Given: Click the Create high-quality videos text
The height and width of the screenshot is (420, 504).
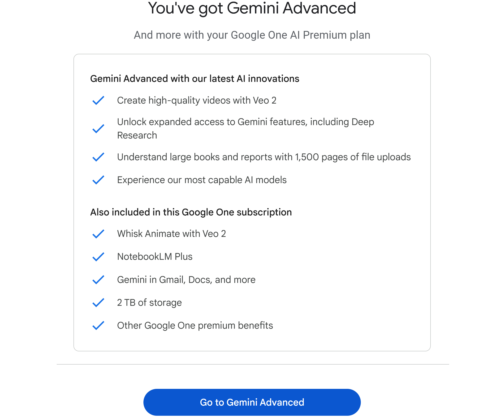Looking at the screenshot, I should pyautogui.click(x=197, y=101).
